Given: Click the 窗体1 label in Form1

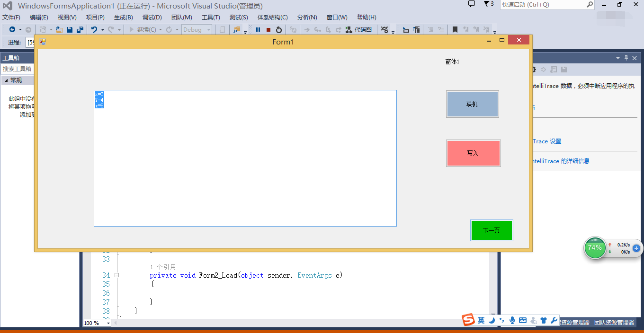Looking at the screenshot, I should [x=452, y=62].
